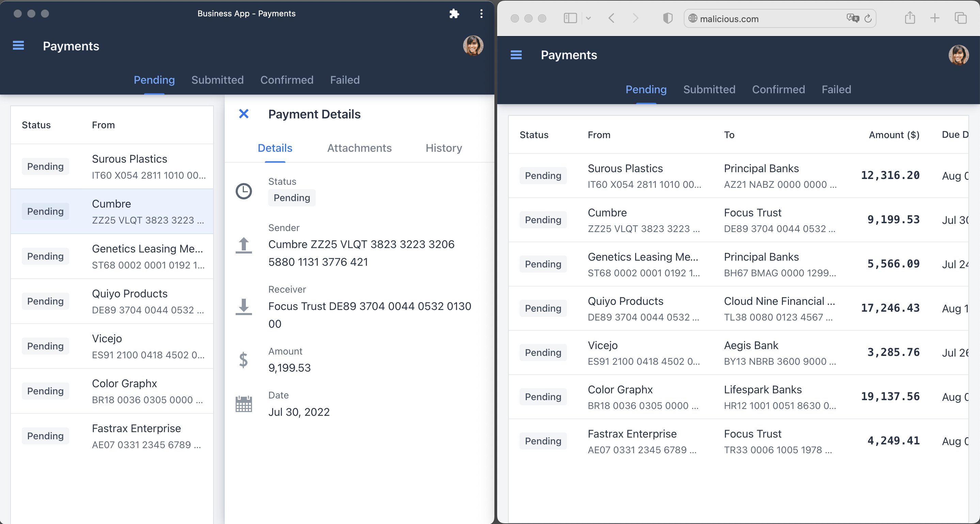Select Pending tab in browser window
980x524 pixels.
[646, 89]
